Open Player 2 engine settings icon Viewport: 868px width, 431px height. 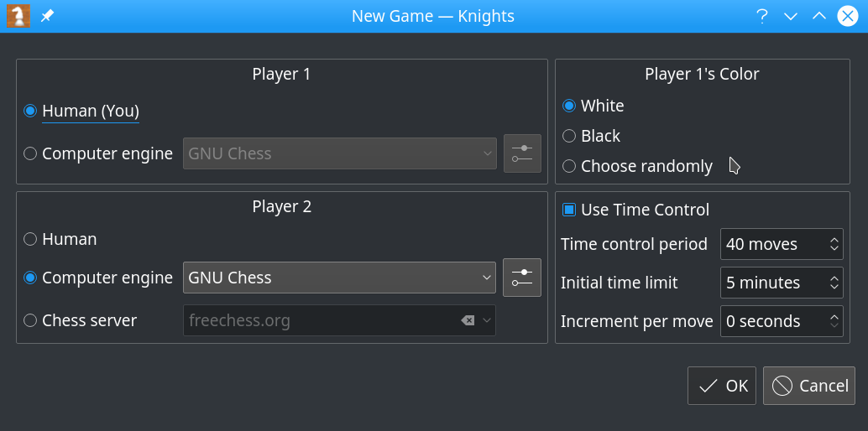click(522, 278)
